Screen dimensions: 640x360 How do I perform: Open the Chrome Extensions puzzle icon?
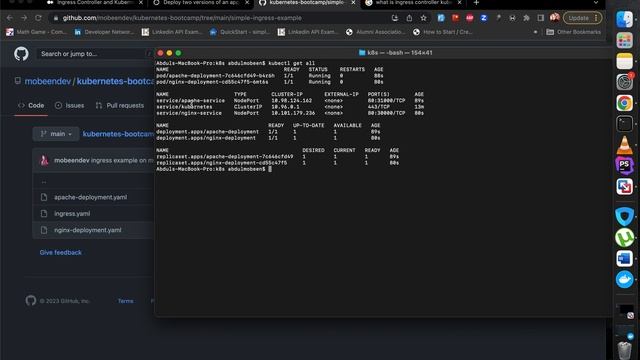(x=526, y=18)
